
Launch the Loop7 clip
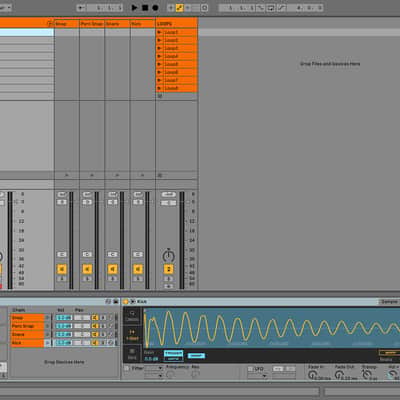tap(160, 80)
